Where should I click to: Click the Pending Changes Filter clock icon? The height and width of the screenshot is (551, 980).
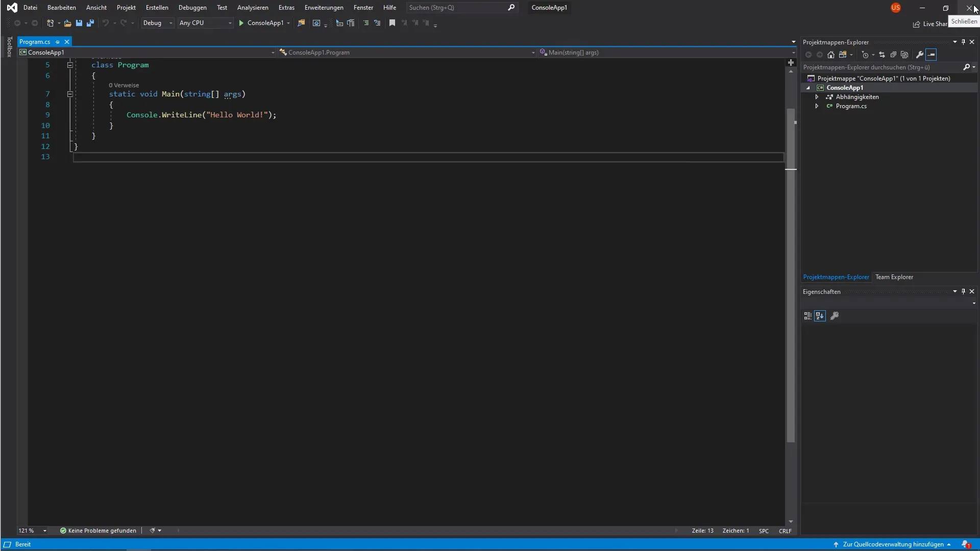[865, 55]
